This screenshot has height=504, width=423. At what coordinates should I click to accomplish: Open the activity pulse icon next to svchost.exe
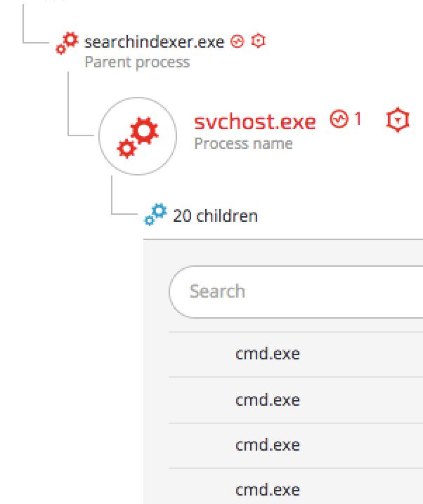pyautogui.click(x=339, y=120)
